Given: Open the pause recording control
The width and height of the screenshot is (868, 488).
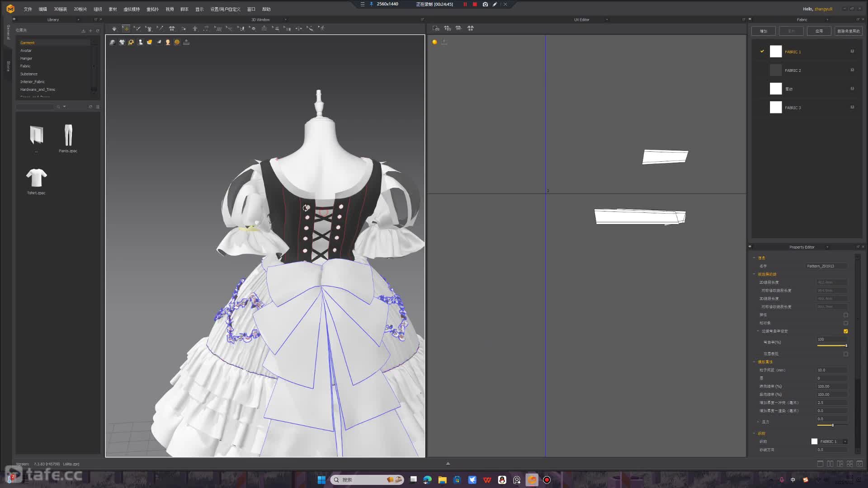Looking at the screenshot, I should click(x=465, y=4).
